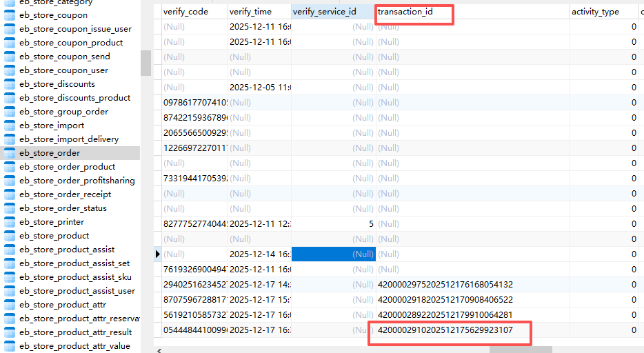644x353 pixels.
Task: Click the activity_type column header
Action: click(595, 12)
